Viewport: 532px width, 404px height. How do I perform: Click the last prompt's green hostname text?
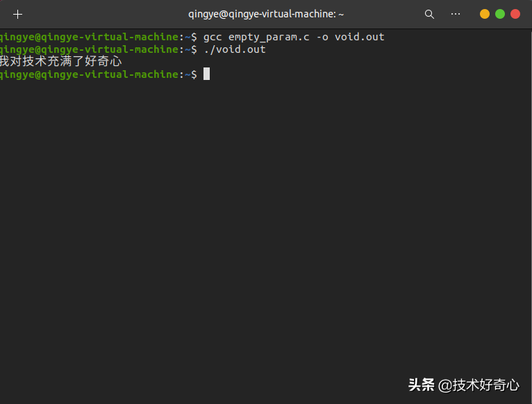click(x=110, y=74)
